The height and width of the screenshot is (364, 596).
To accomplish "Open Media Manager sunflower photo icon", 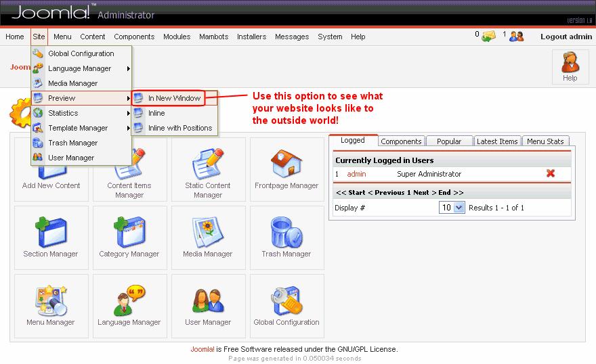I will coord(207,232).
